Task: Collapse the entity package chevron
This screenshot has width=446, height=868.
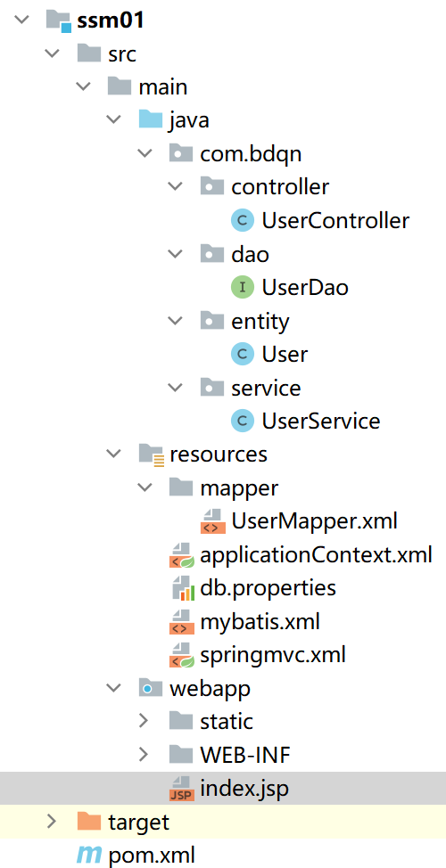Action: (x=176, y=321)
